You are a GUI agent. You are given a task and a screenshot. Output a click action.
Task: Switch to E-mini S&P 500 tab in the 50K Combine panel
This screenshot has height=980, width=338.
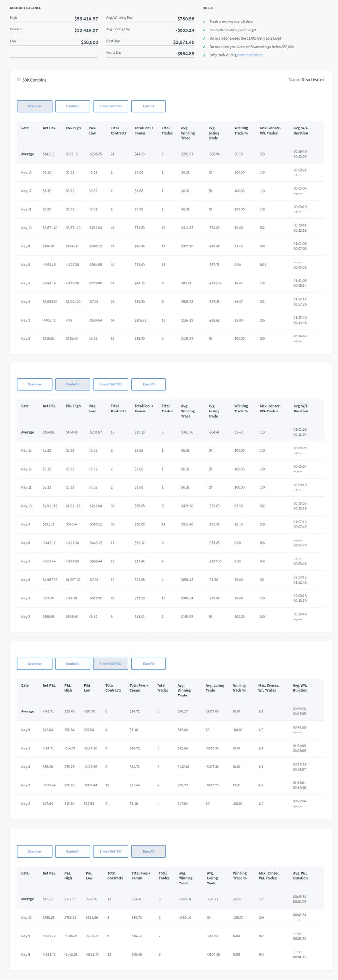[110, 106]
